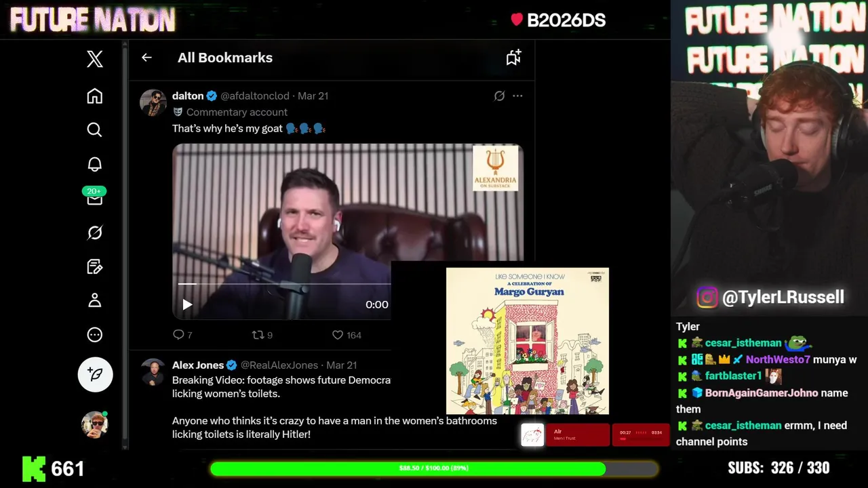Click the add bookmark folder icon
Image resolution: width=868 pixels, height=488 pixels.
click(x=513, y=58)
